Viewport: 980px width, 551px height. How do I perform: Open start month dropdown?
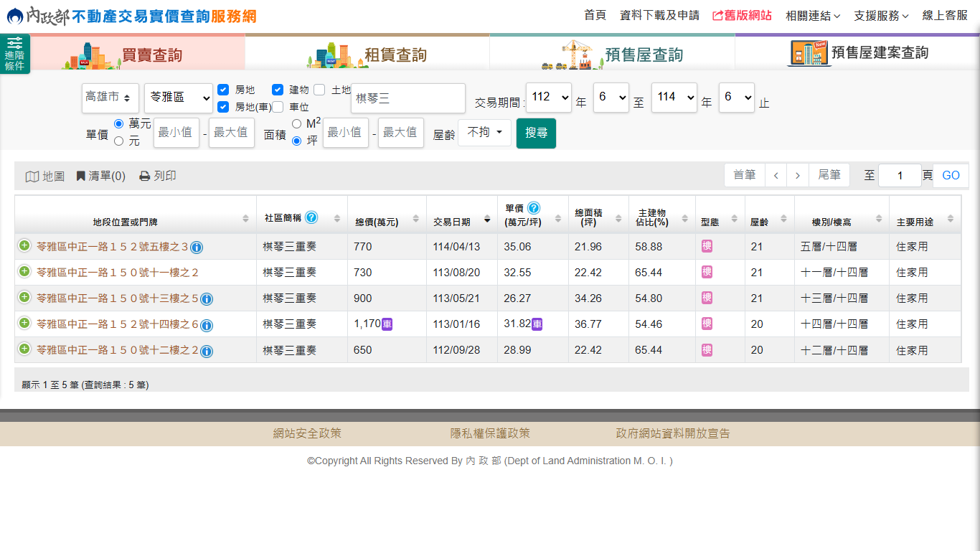coord(611,98)
